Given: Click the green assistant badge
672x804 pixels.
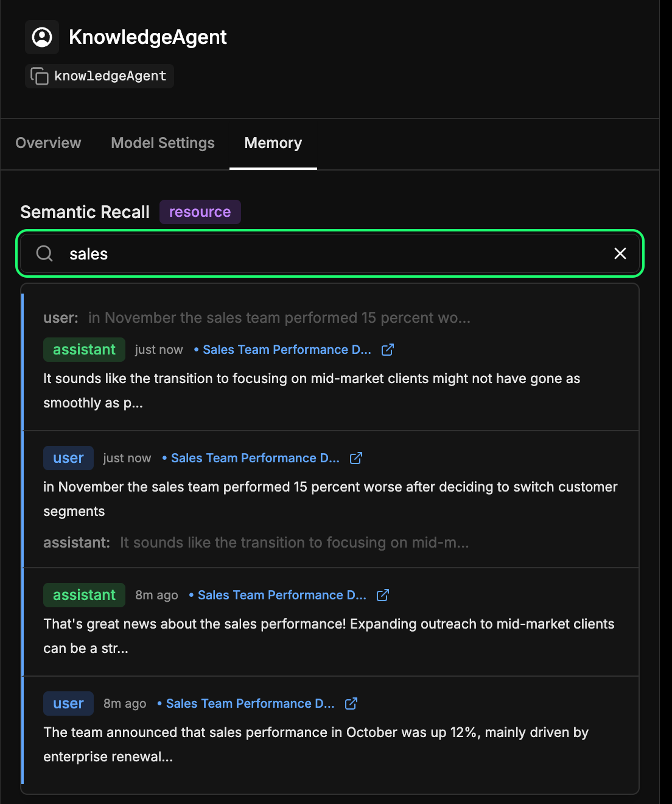Looking at the screenshot, I should pyautogui.click(x=84, y=350).
